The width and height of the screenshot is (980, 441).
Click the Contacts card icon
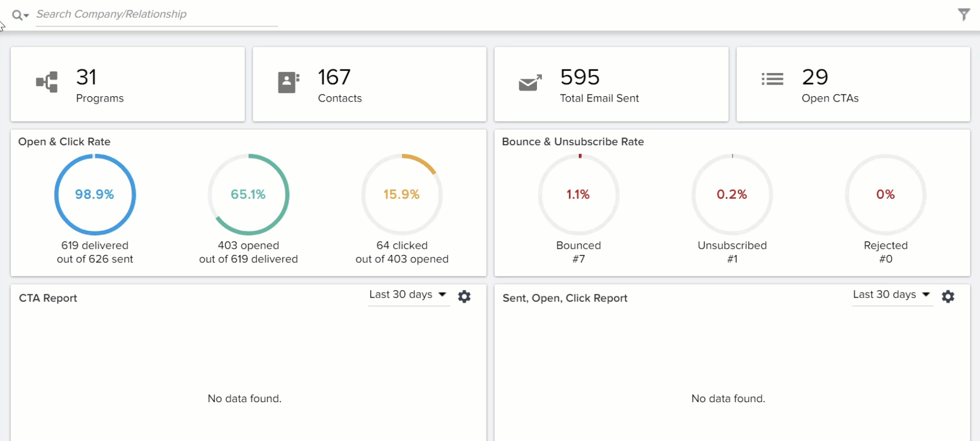pyautogui.click(x=288, y=82)
